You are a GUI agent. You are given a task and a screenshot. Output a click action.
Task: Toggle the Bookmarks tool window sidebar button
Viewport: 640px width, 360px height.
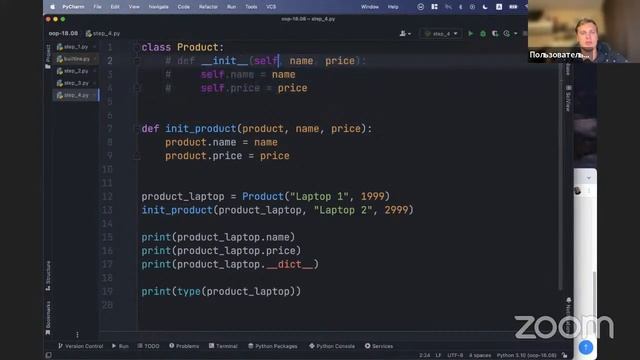pyautogui.click(x=48, y=318)
